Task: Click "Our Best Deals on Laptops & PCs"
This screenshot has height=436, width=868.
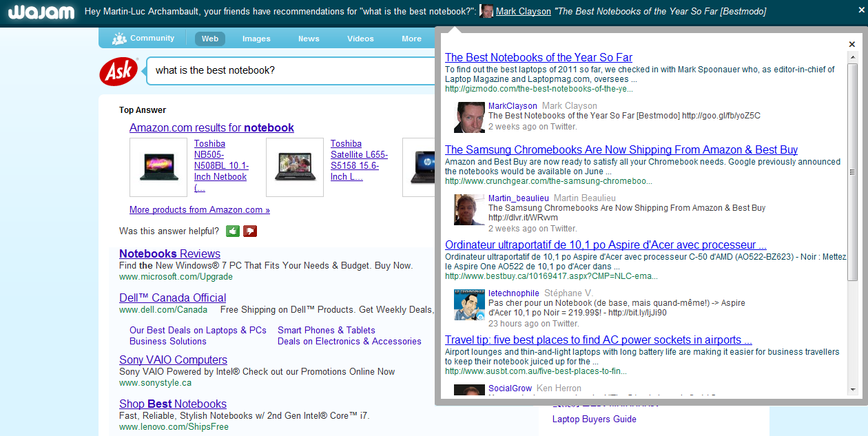Action: [x=198, y=331]
